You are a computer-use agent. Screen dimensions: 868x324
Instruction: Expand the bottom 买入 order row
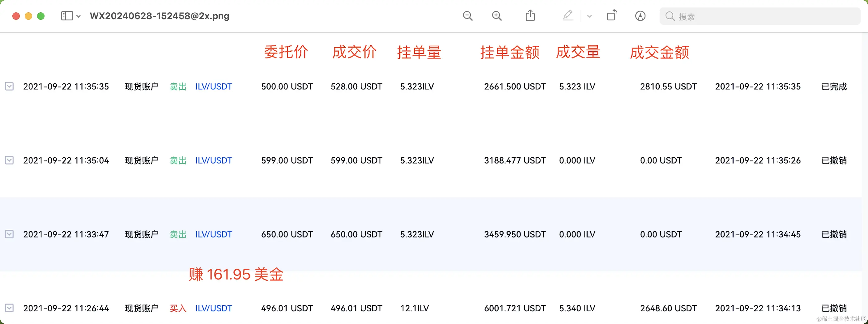9,308
